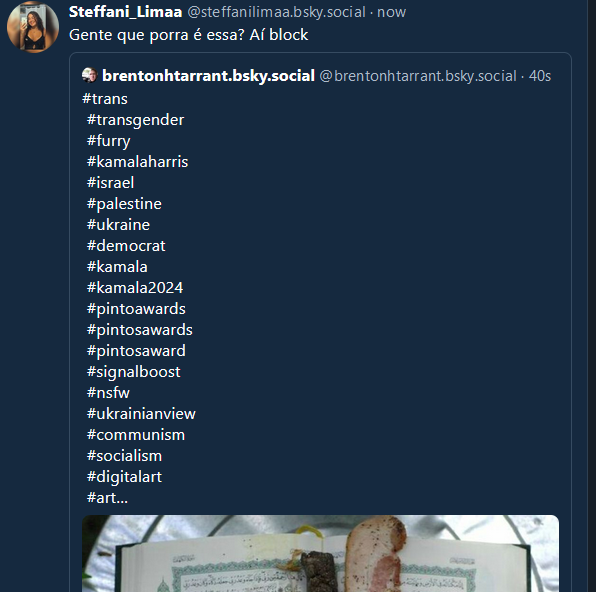Open the #trans hashtag
The height and width of the screenshot is (592, 596).
[x=105, y=99]
